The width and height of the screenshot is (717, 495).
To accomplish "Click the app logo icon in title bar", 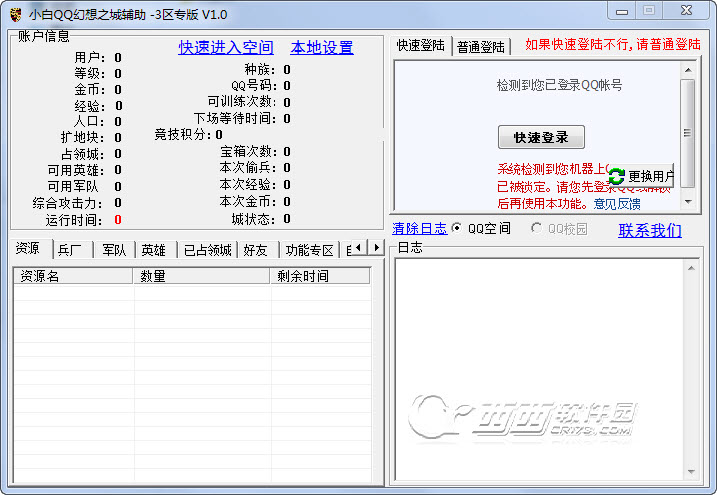I will tap(16, 15).
